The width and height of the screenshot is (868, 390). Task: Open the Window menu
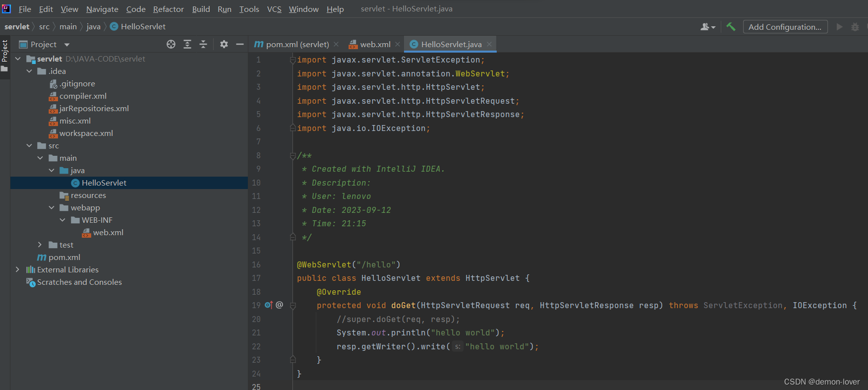coord(304,9)
